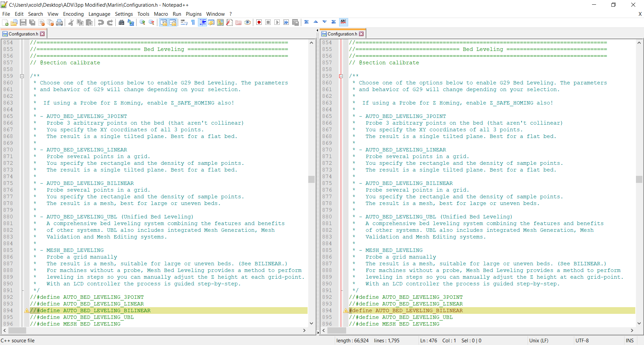Click the Close All toolbar icon

pos(51,22)
